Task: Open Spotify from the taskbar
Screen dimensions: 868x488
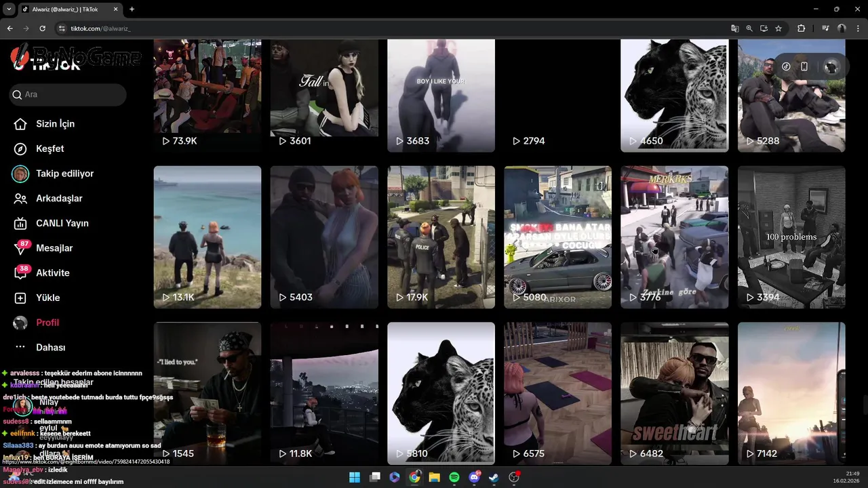Action: click(x=454, y=477)
